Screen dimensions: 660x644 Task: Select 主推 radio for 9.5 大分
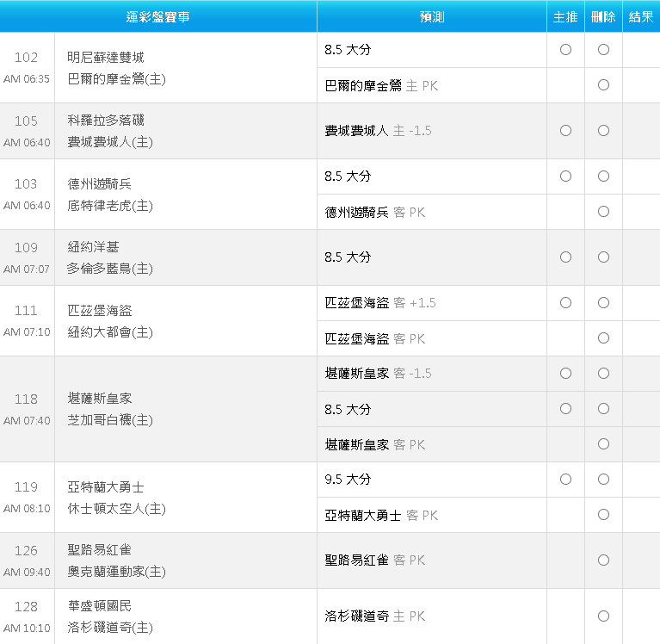tap(565, 480)
